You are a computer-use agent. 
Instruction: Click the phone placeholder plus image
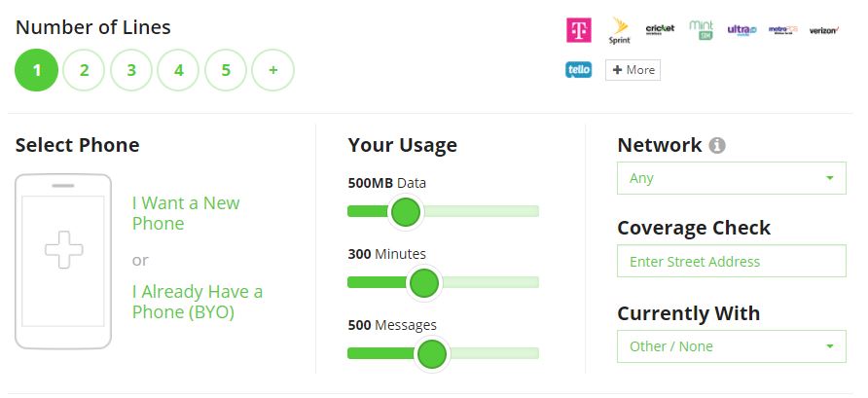point(64,250)
